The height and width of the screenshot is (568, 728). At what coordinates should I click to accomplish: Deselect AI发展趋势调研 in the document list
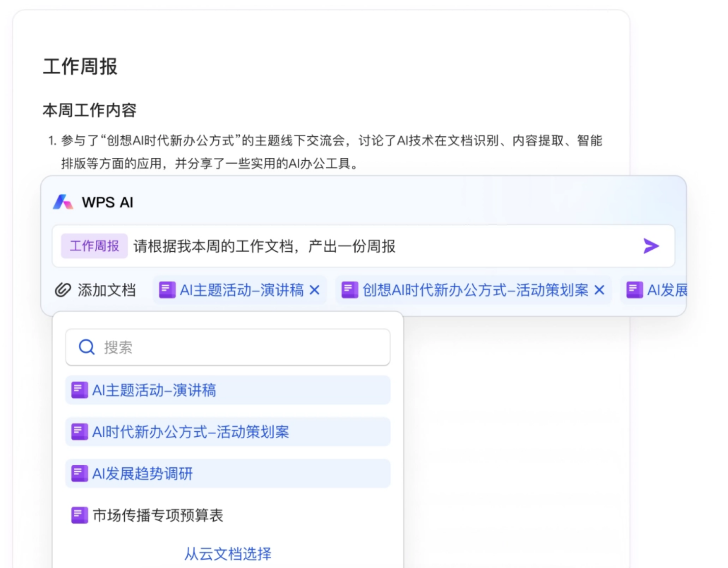tap(228, 474)
